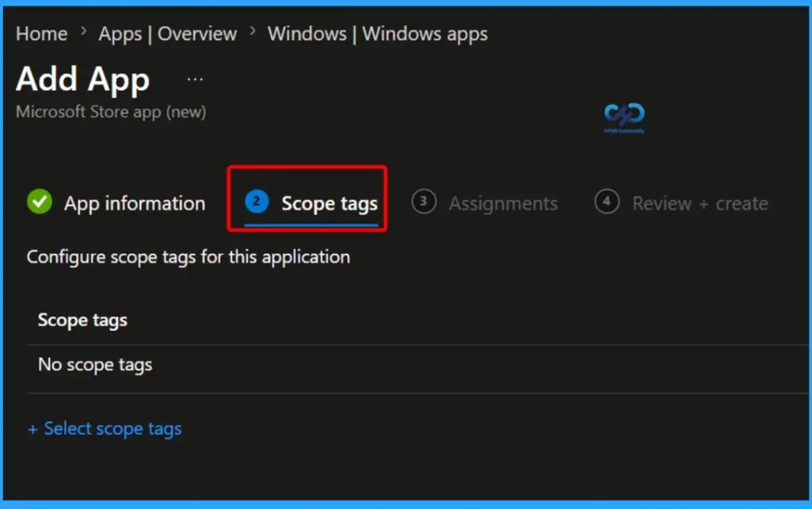Image resolution: width=812 pixels, height=509 pixels.
Task: Click the step 4 circle icon
Action: 607,201
